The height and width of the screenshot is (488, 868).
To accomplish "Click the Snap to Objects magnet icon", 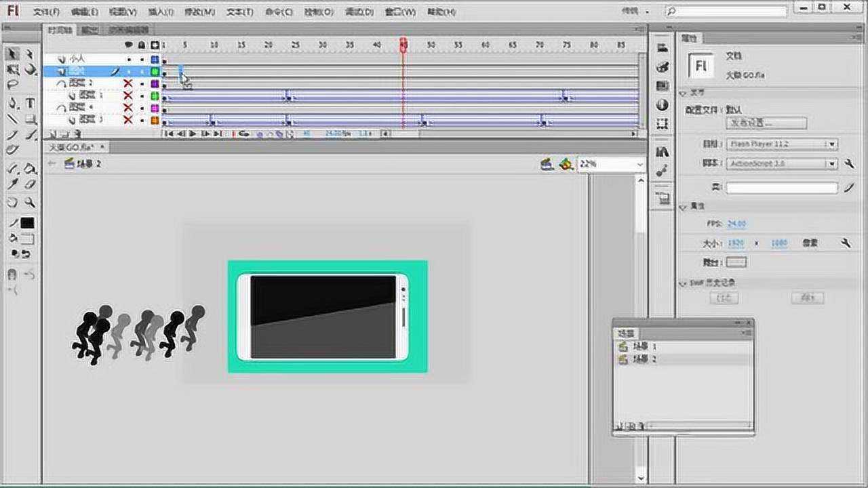I will [12, 274].
